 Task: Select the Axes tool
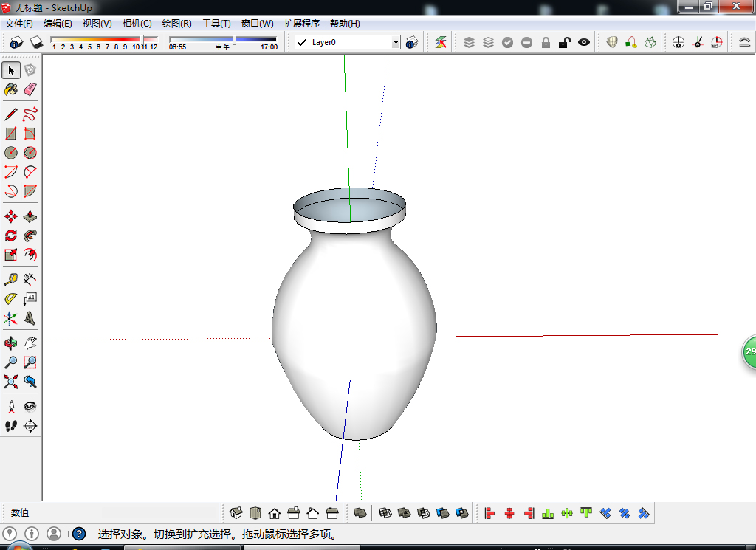[11, 318]
